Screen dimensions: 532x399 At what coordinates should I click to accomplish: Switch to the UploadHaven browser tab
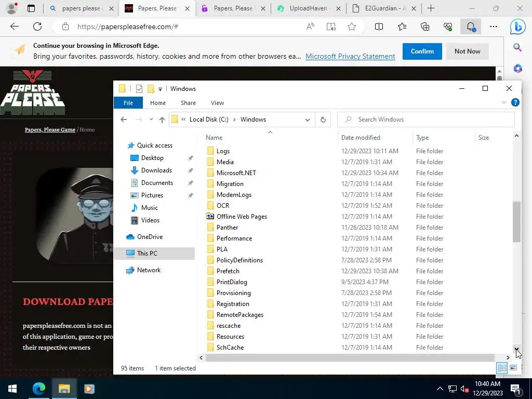pyautogui.click(x=308, y=8)
